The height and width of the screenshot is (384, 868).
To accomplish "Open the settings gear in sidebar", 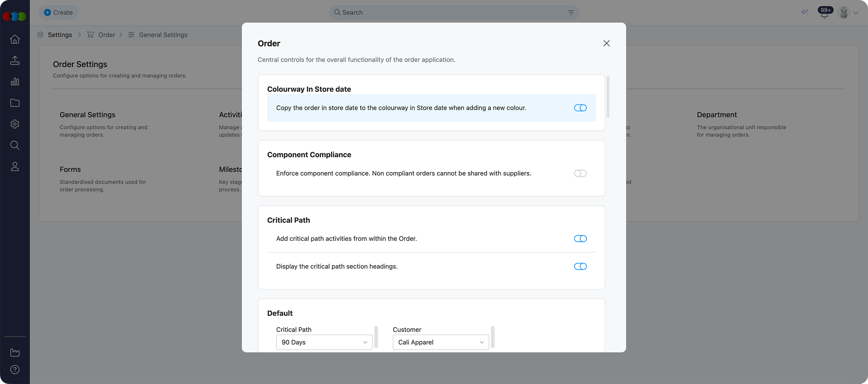I will coord(15,124).
